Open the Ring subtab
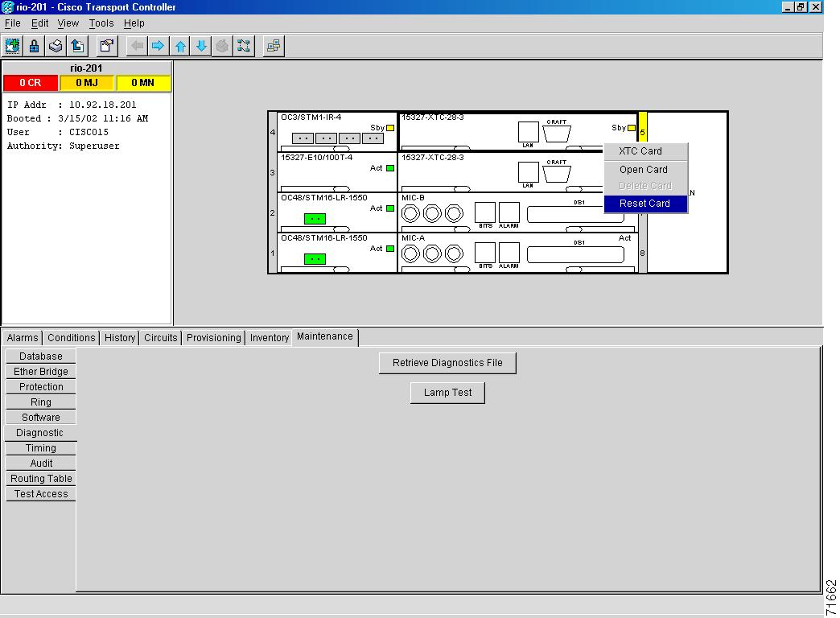The image size is (840, 618). (x=41, y=402)
